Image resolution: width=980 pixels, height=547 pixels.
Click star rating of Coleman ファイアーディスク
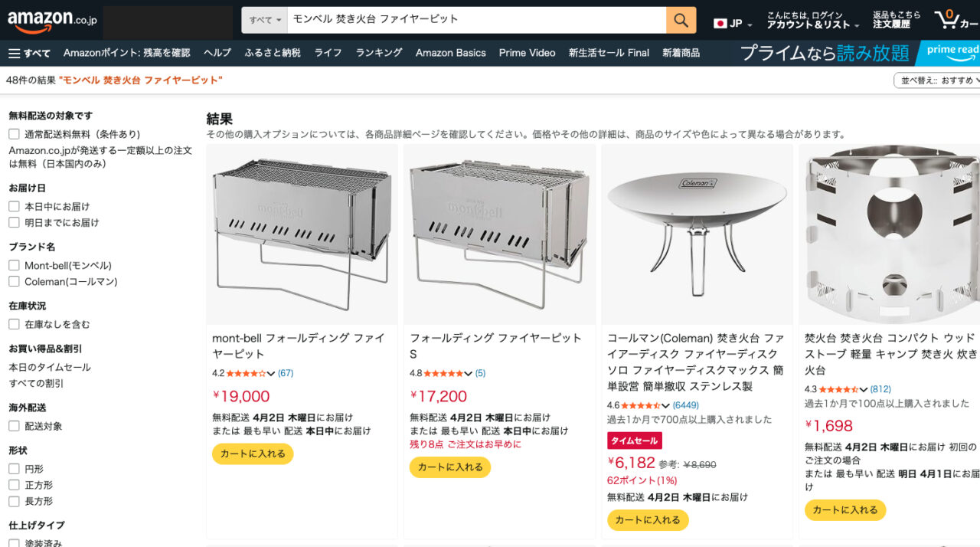[642, 405]
